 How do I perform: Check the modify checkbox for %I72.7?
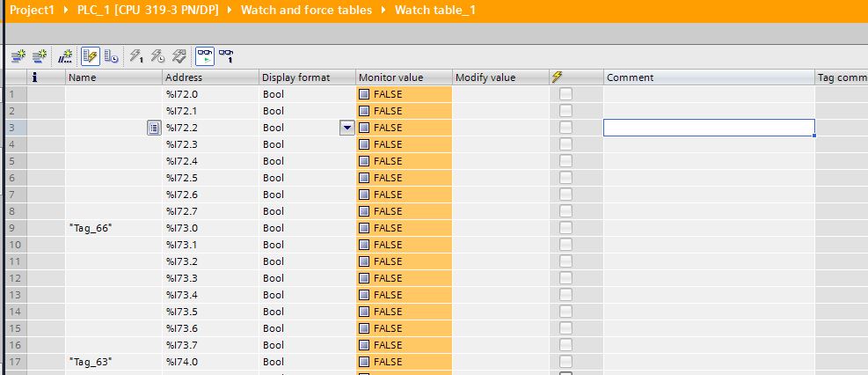click(565, 211)
